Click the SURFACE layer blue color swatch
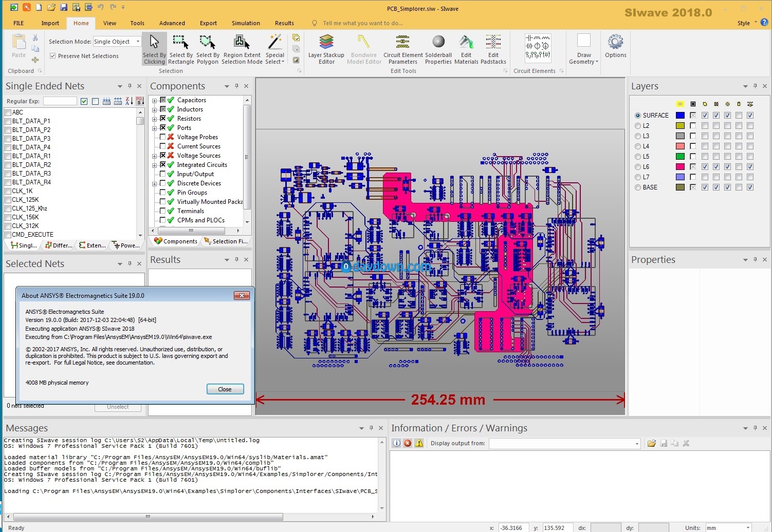The height and width of the screenshot is (532, 772). (680, 116)
